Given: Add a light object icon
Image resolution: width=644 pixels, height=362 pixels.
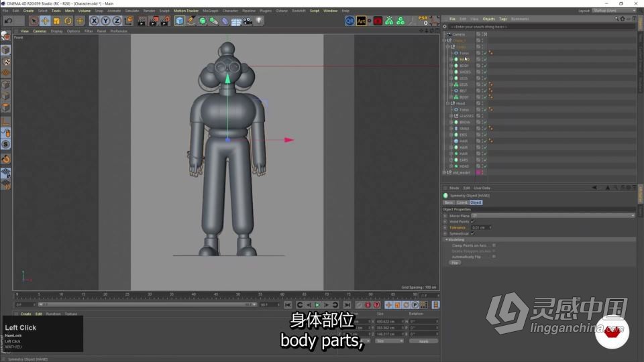Looking at the screenshot, I should coord(259,21).
